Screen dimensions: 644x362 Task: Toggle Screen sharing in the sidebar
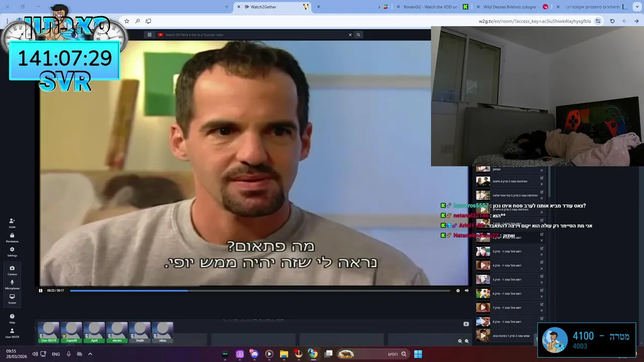point(12,299)
